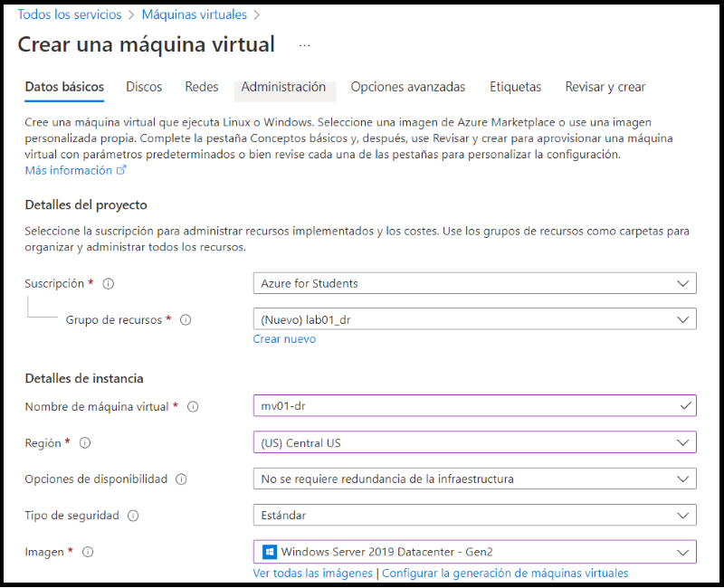
Task: Select the Datos básicos tab
Action: pyautogui.click(x=64, y=87)
